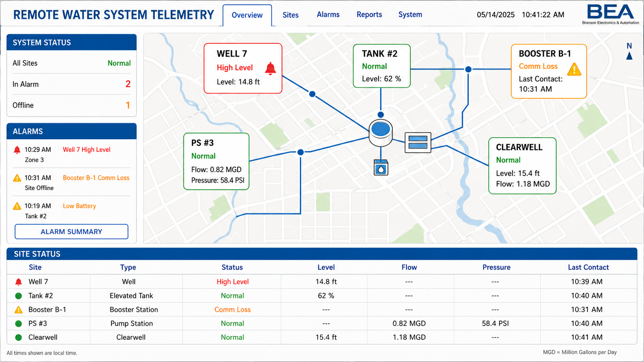This screenshot has width=644, height=362.
Task: Click the bell icon in Well 7 table row
Action: coord(18,282)
